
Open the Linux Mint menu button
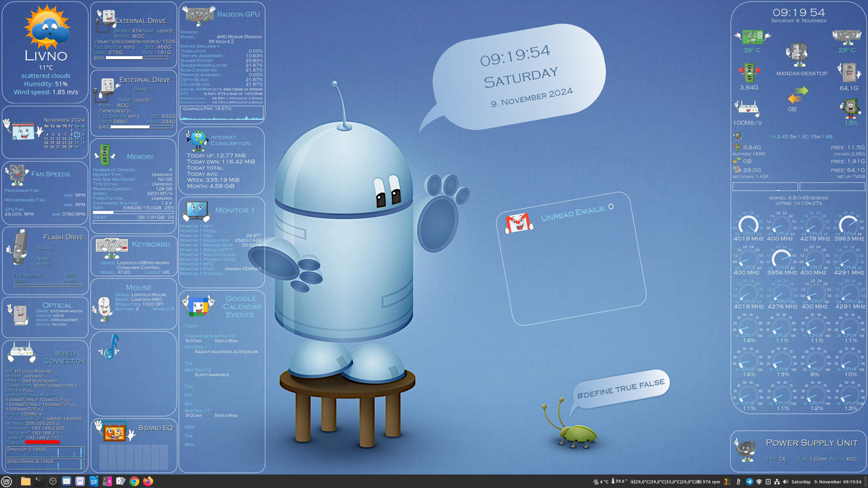coord(7,481)
